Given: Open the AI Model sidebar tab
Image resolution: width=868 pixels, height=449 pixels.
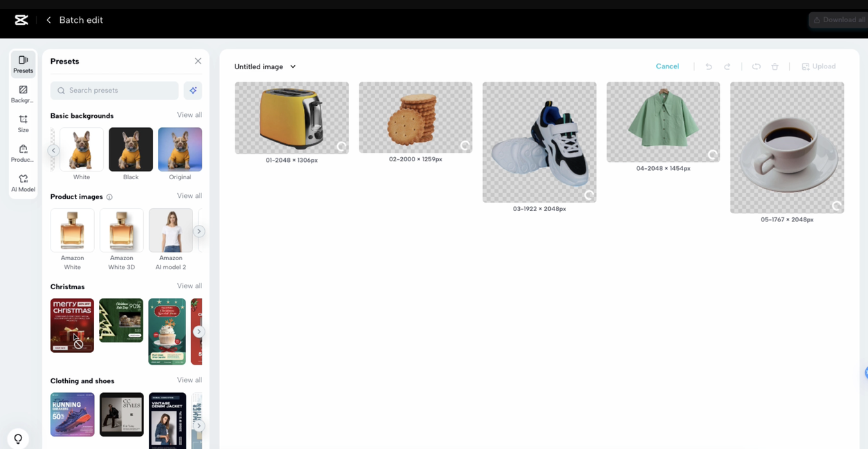Looking at the screenshot, I should pos(23,183).
